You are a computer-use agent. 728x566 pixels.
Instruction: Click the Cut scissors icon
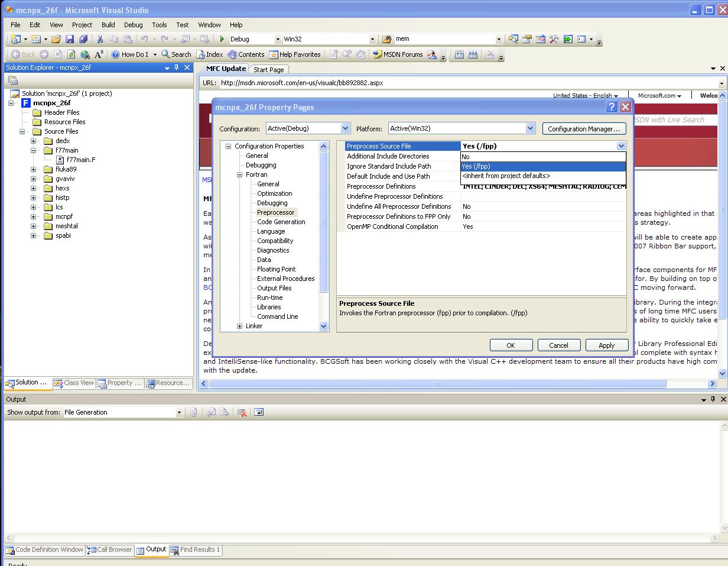(x=100, y=39)
